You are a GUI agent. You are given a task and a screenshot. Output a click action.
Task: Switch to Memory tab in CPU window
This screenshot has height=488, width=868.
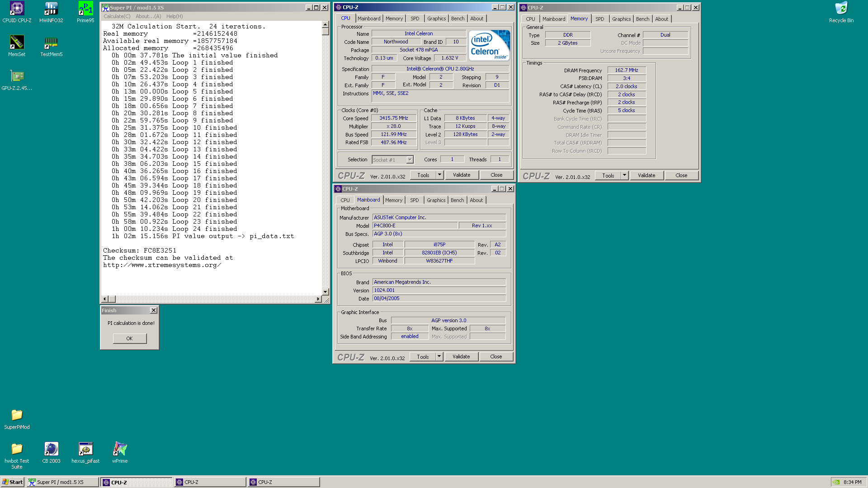394,19
